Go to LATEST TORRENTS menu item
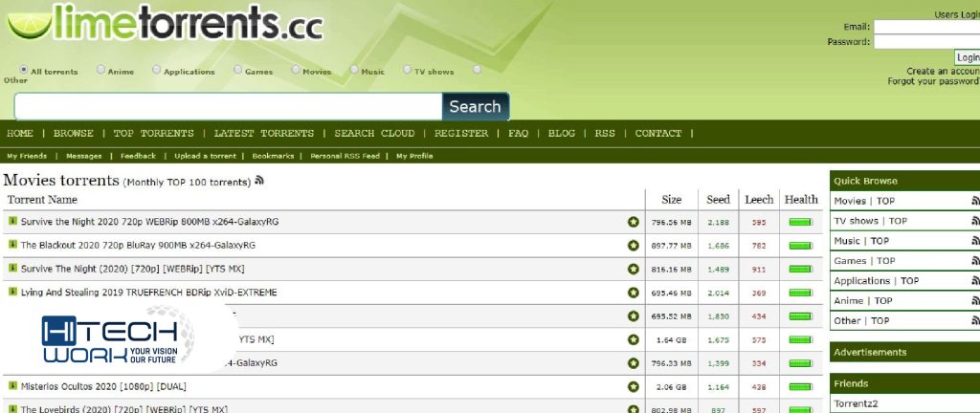Viewport: 980px width, 413px height. coord(264,133)
